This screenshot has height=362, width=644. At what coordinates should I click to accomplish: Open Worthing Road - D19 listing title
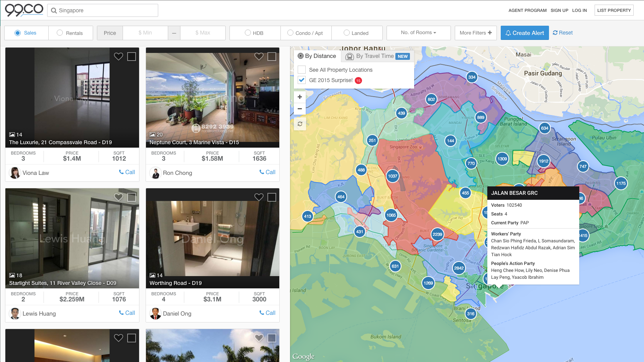point(175,283)
